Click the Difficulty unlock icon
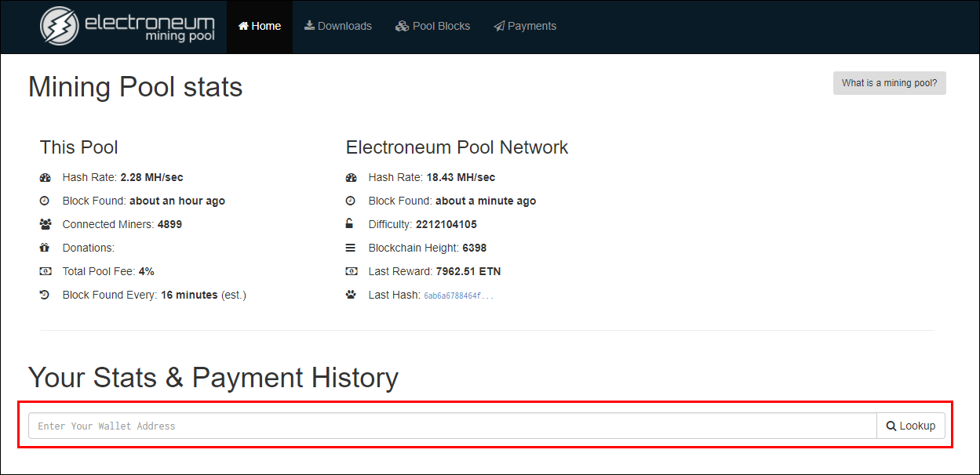This screenshot has height=475, width=980. (x=350, y=224)
